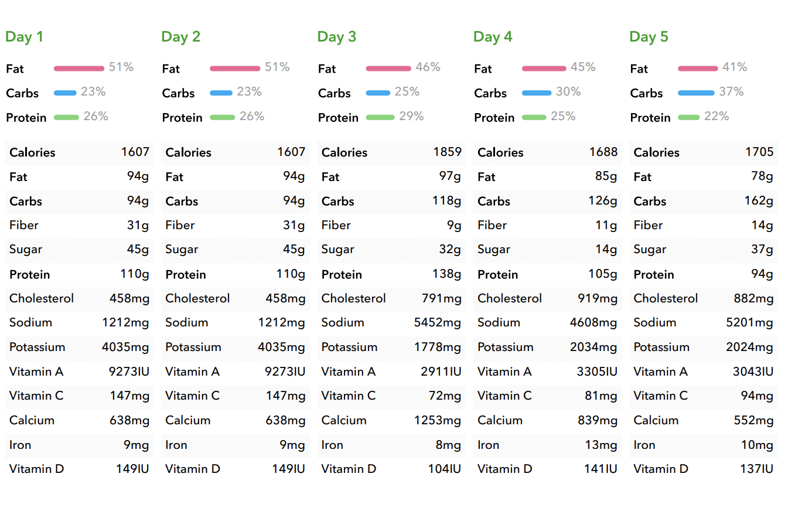
Task: Click the 45% Fat label in Day 4
Action: (583, 67)
